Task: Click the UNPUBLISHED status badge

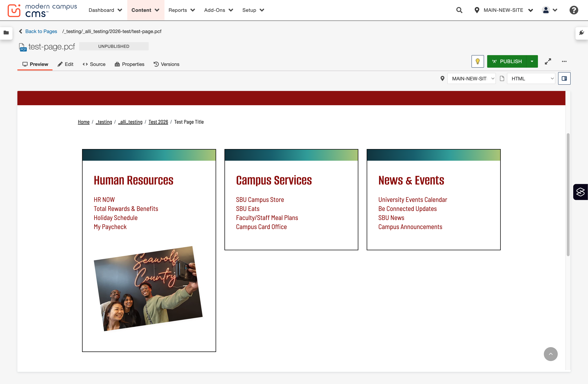Action: 114,46
